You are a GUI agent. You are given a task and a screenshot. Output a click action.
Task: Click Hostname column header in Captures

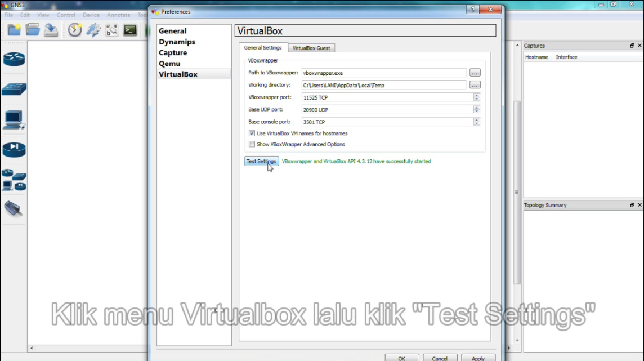pos(536,57)
